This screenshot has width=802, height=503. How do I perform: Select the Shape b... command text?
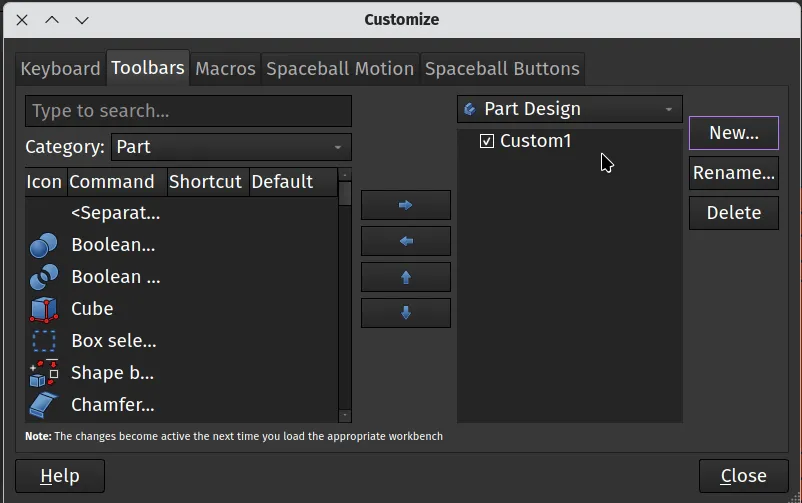click(113, 373)
